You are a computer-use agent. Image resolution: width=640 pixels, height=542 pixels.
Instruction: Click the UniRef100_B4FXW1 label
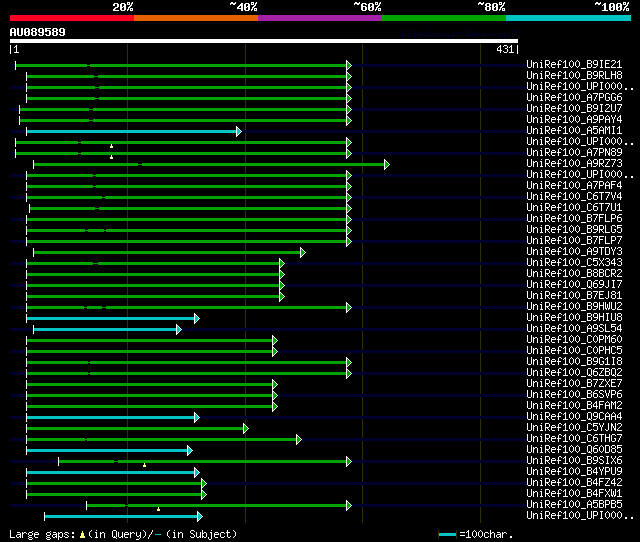(574, 494)
